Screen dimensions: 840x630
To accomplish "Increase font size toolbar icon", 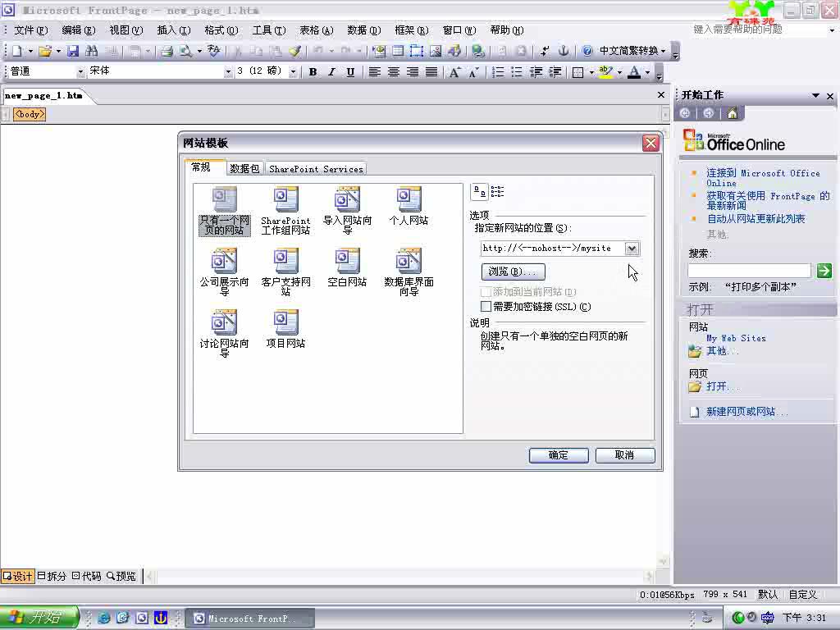I will (454, 72).
